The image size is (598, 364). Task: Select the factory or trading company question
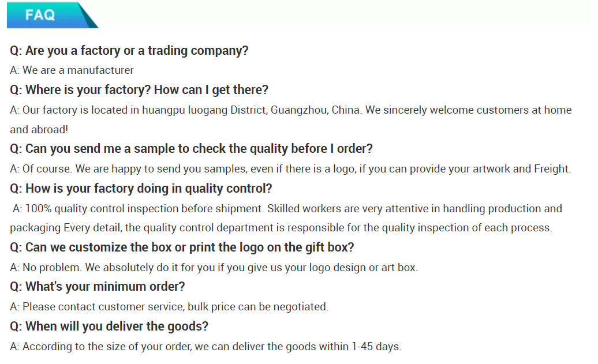(x=129, y=51)
